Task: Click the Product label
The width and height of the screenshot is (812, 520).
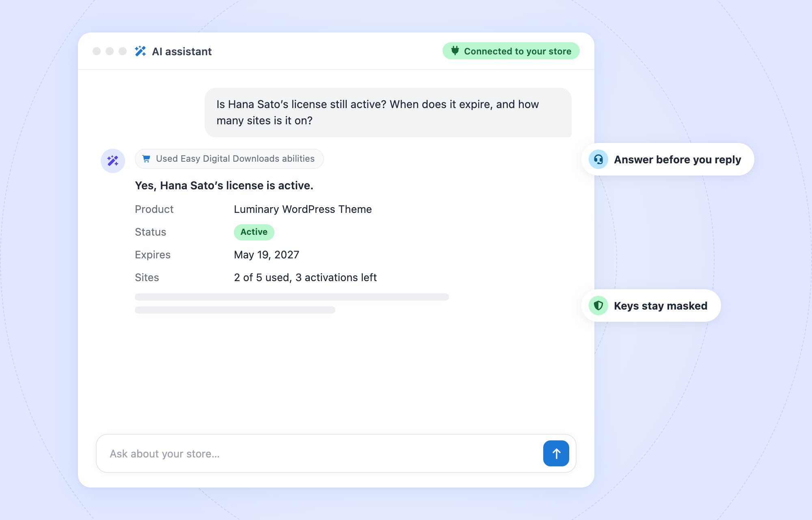Action: click(154, 209)
